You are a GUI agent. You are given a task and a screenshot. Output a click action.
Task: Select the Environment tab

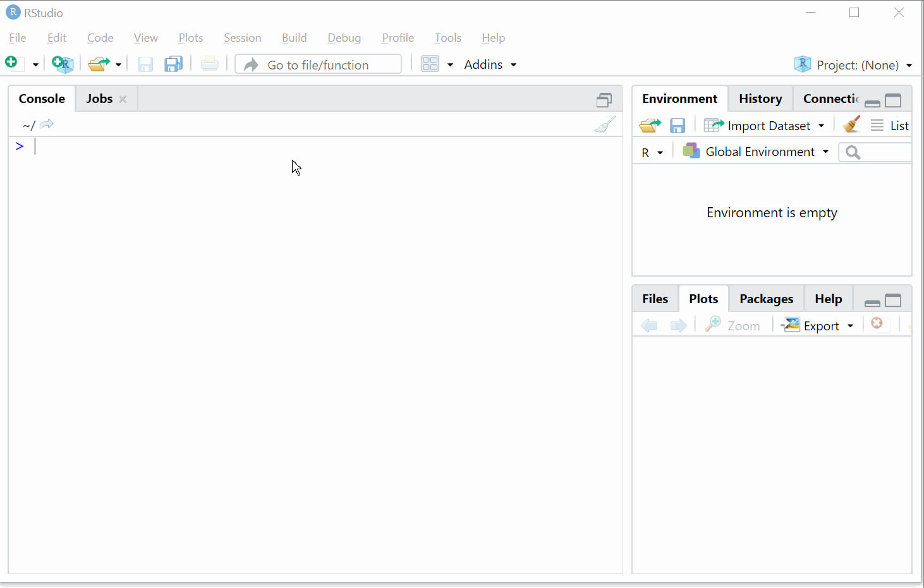pos(679,99)
